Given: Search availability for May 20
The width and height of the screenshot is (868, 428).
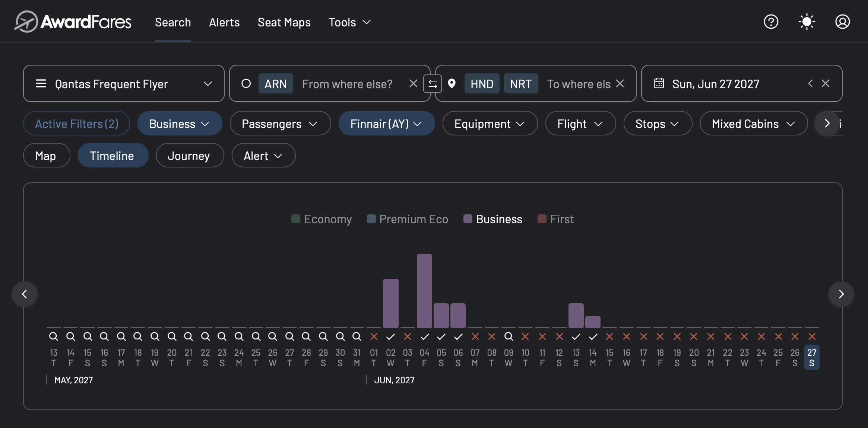Looking at the screenshot, I should coord(172,336).
